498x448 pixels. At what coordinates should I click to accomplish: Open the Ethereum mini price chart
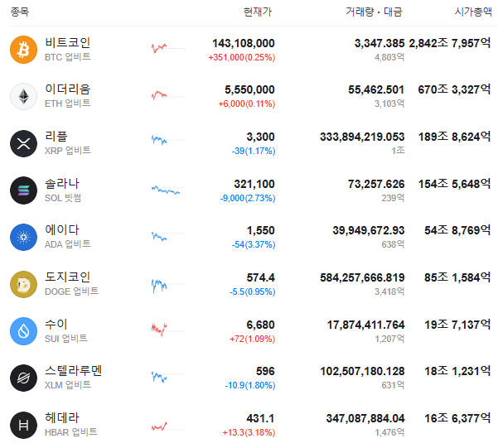coord(168,95)
